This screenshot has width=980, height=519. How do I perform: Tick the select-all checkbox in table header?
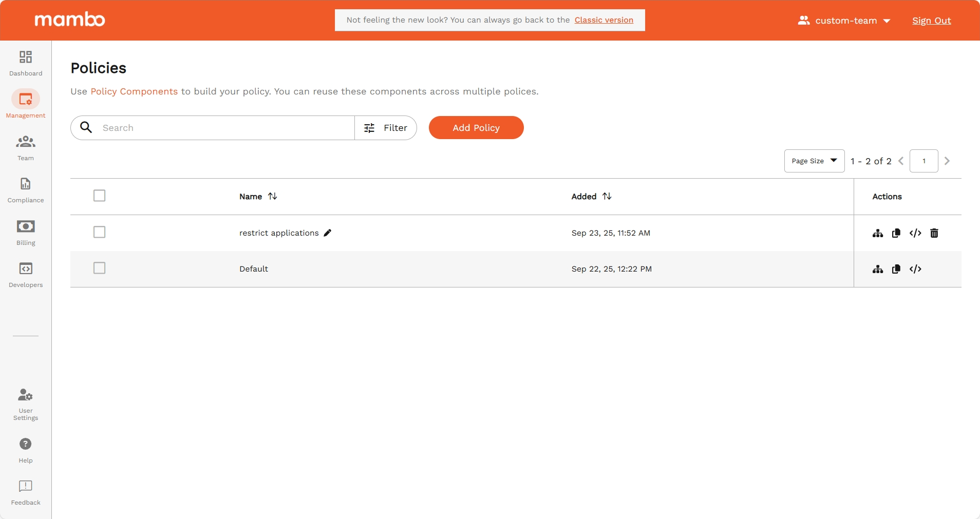coord(100,196)
